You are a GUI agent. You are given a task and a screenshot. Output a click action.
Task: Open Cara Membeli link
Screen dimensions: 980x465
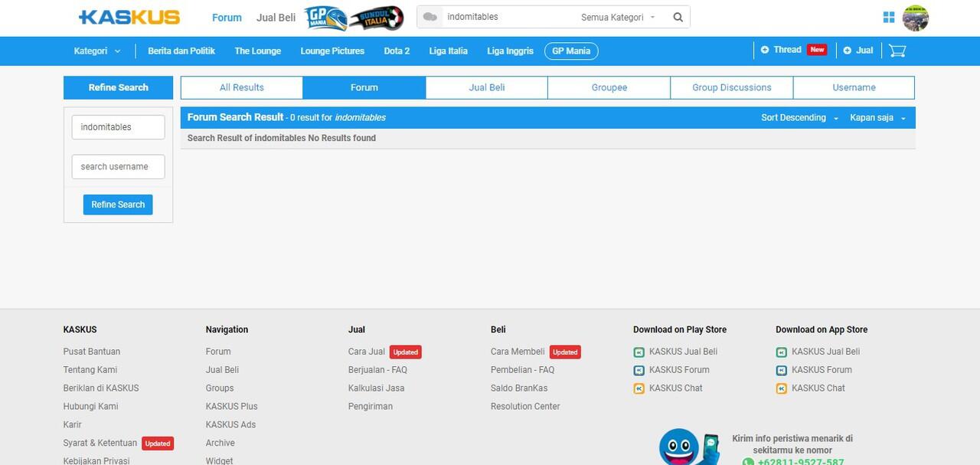(x=518, y=352)
